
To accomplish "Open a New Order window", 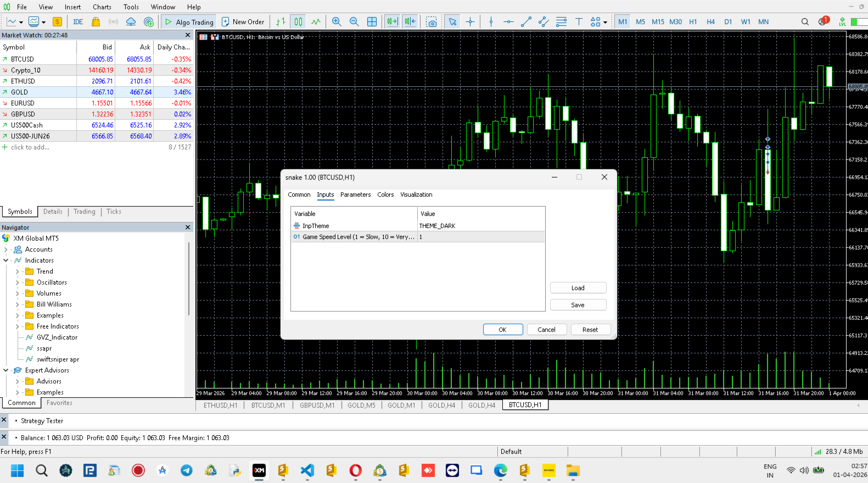I will [243, 22].
